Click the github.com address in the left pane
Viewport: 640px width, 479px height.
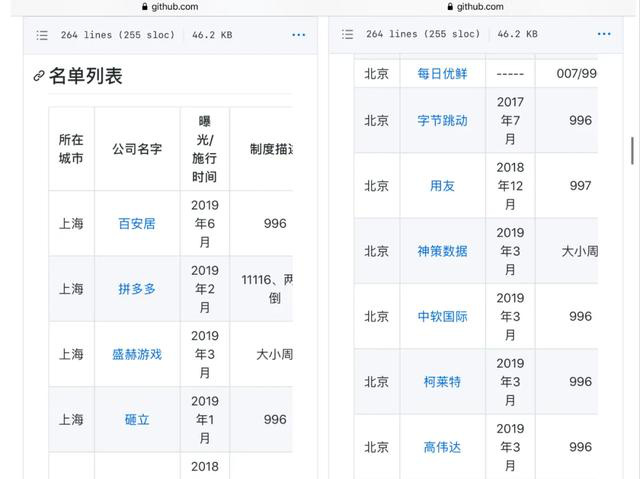point(176,7)
